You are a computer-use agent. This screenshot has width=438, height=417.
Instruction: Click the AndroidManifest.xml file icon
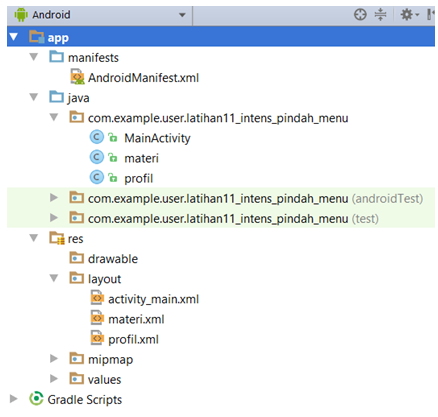coord(77,77)
